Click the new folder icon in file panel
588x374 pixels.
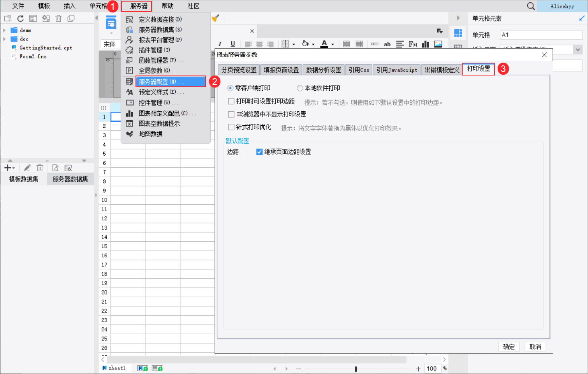coord(8,18)
